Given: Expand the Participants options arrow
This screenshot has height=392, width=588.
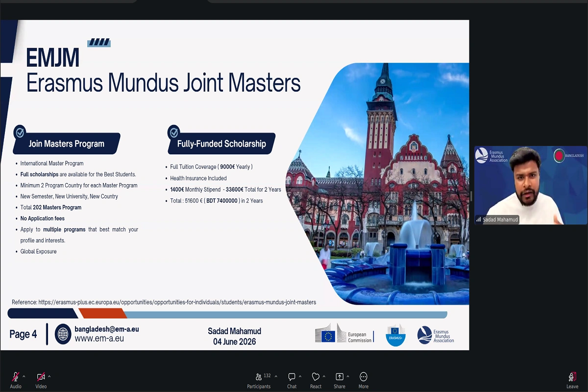Looking at the screenshot, I should point(276,376).
